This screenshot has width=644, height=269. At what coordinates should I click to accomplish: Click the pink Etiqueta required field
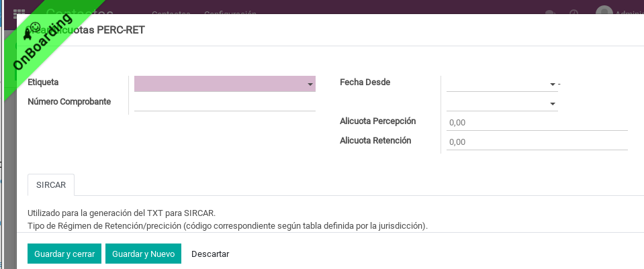225,84
